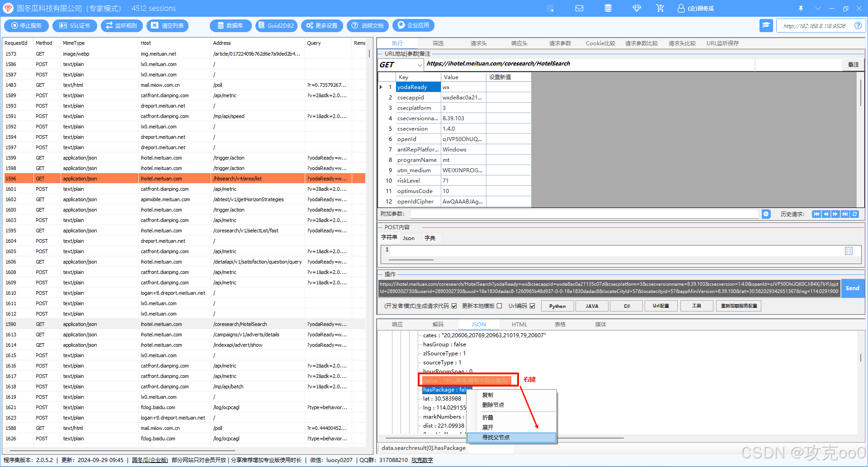The height and width of the screenshot is (467, 868).
Task: Expand the title bar chevron menu
Action: tap(818, 8)
